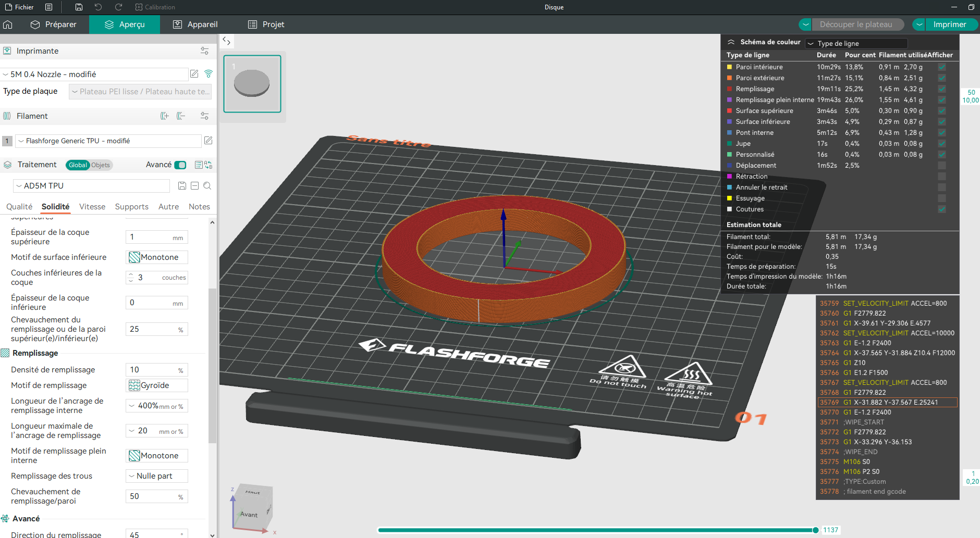Click the undo arrow icon
The width and height of the screenshot is (980, 538).
pos(99,7)
